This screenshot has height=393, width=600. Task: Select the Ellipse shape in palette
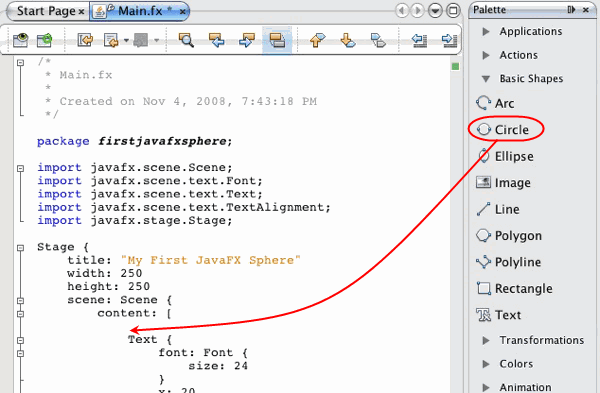point(505,156)
